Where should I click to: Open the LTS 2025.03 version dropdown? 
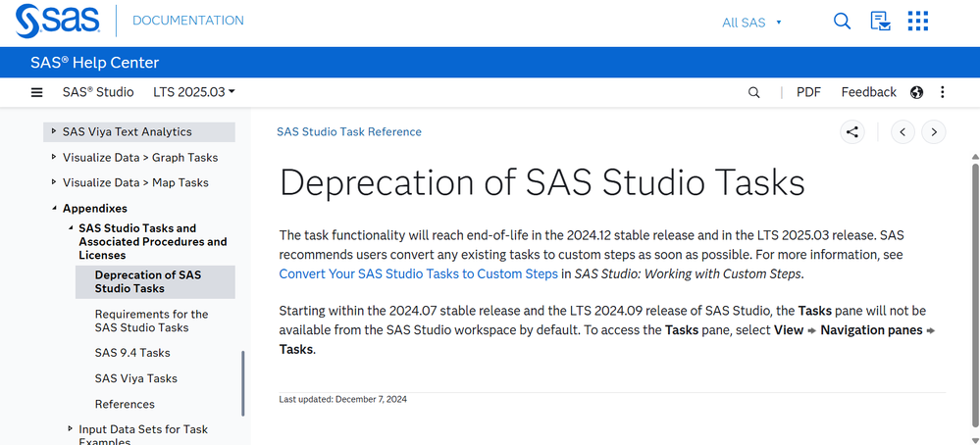194,92
